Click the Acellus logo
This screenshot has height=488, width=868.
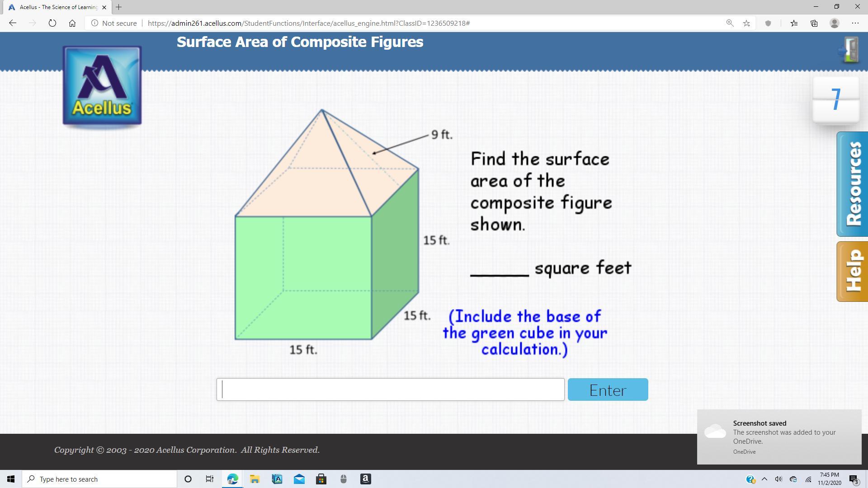[x=102, y=86]
